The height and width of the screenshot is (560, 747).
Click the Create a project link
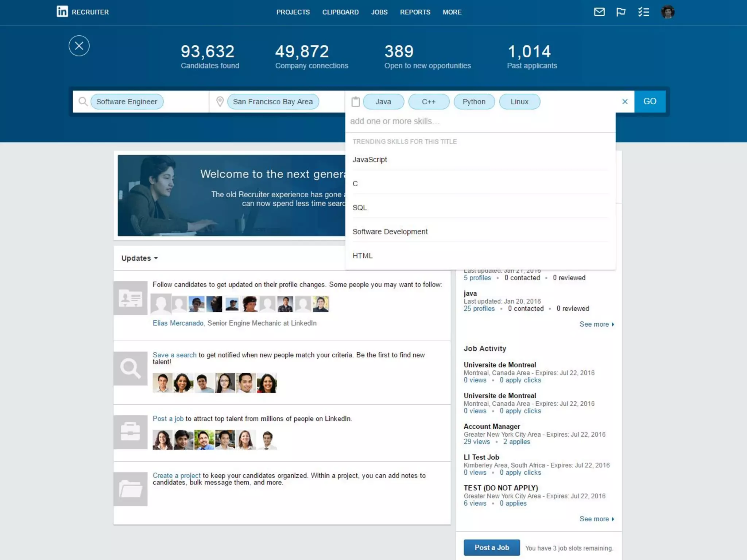pos(177,475)
